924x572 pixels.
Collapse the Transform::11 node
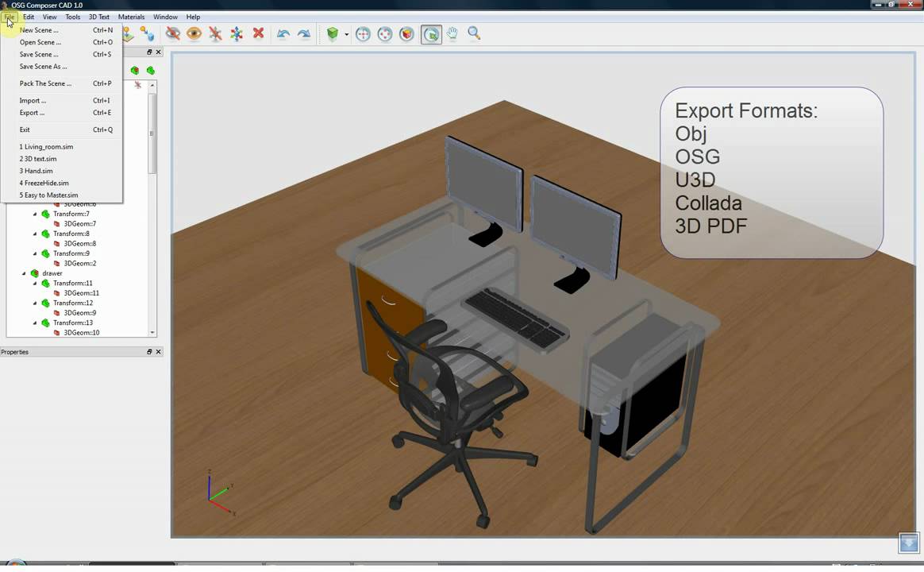[x=35, y=284]
